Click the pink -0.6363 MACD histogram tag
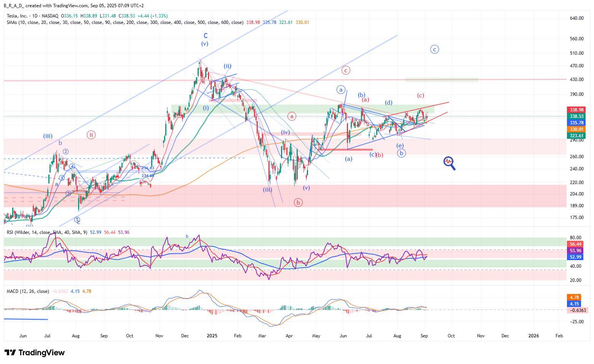Viewport: 594px width, 364px height. 578,310
